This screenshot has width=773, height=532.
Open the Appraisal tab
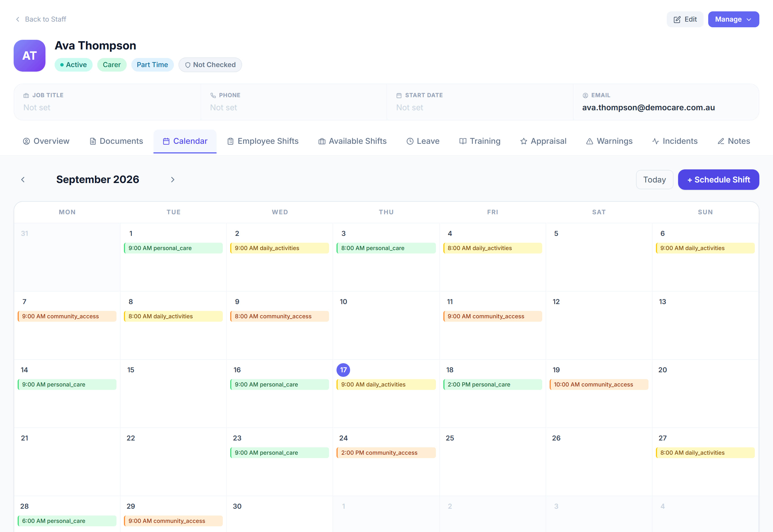click(x=543, y=141)
